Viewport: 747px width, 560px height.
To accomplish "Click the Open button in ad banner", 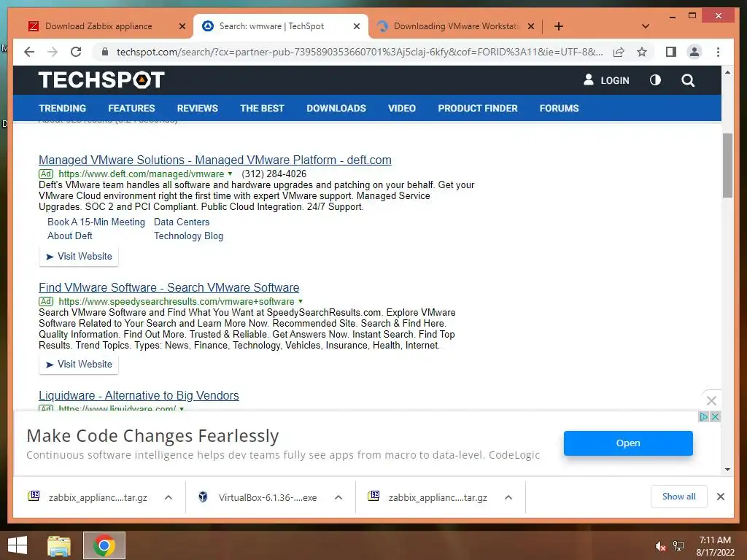I will tap(628, 443).
